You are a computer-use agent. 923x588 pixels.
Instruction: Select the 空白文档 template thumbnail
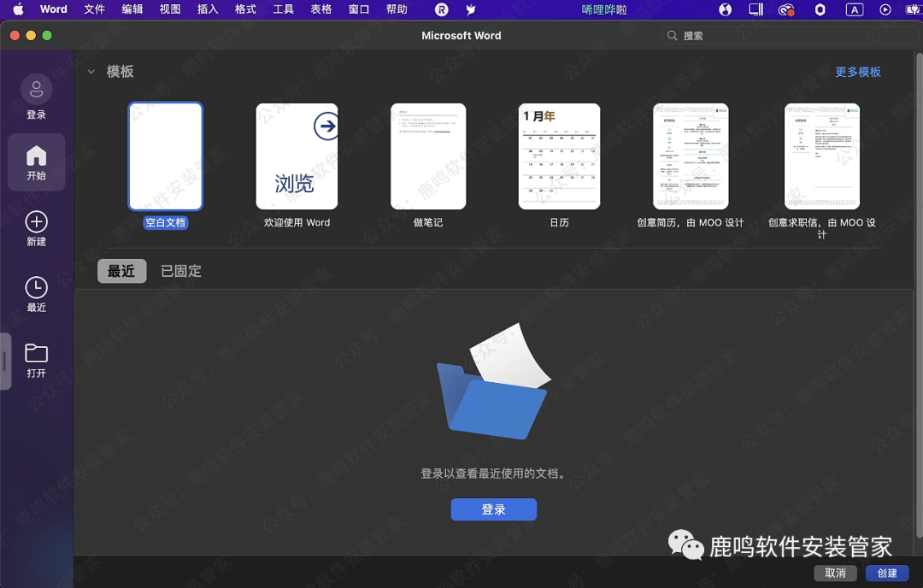click(x=165, y=156)
